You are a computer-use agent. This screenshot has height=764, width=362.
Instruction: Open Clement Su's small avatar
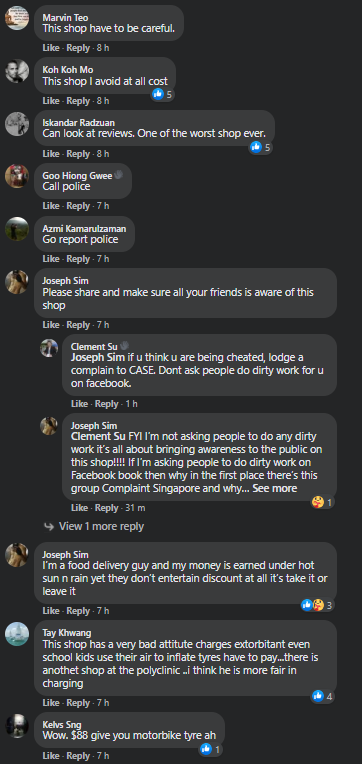49,348
